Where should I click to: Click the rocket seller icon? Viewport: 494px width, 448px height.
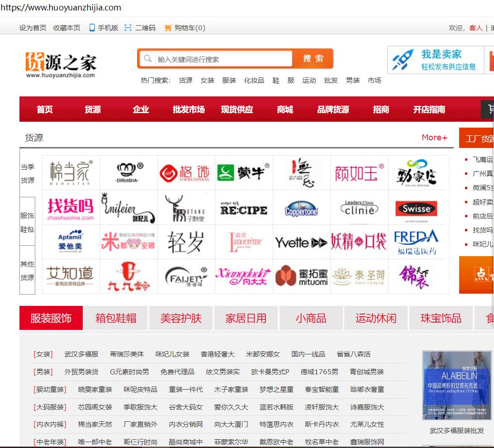403,60
